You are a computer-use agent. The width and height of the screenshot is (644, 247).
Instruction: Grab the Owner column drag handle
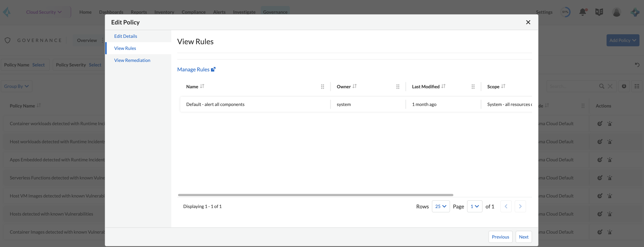[398, 86]
